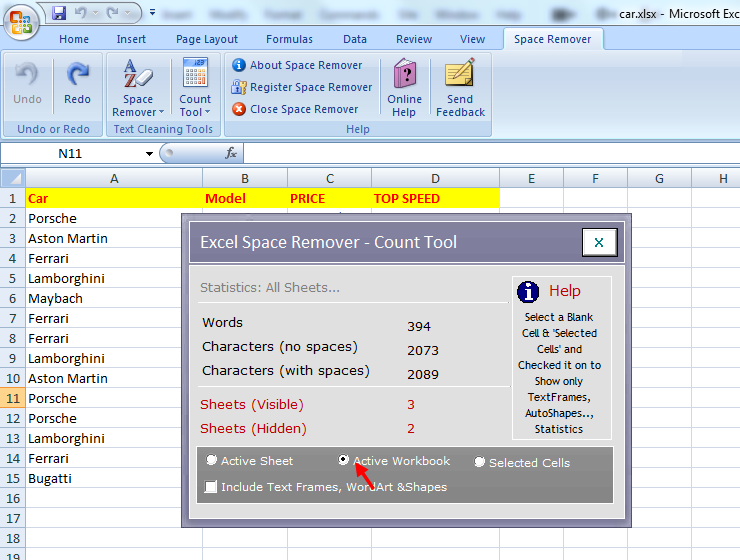Open the Page Layout tab

207,39
